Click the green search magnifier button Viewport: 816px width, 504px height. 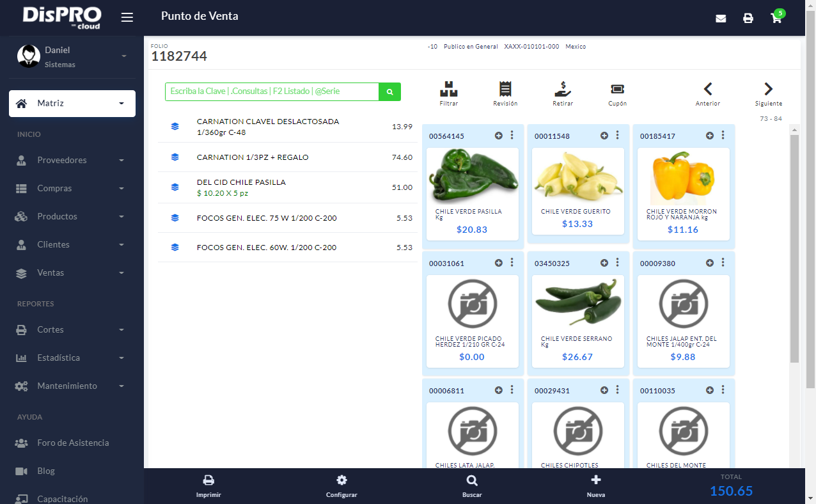(x=389, y=91)
